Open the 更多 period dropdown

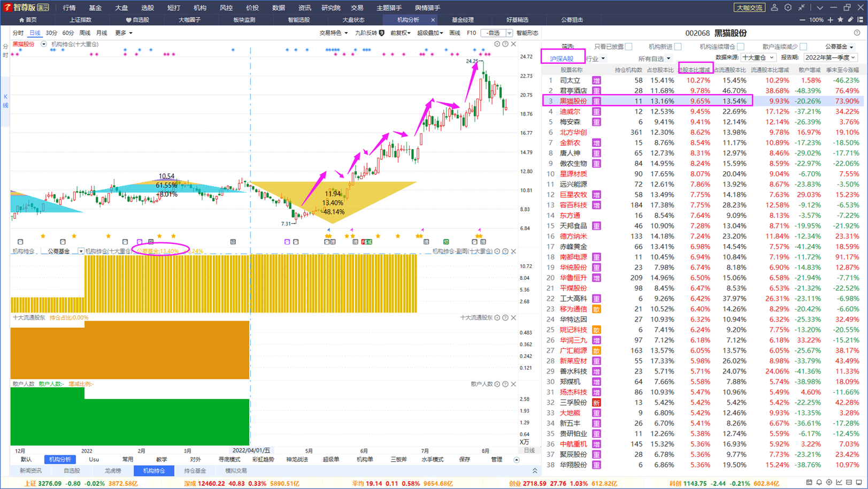(x=124, y=33)
